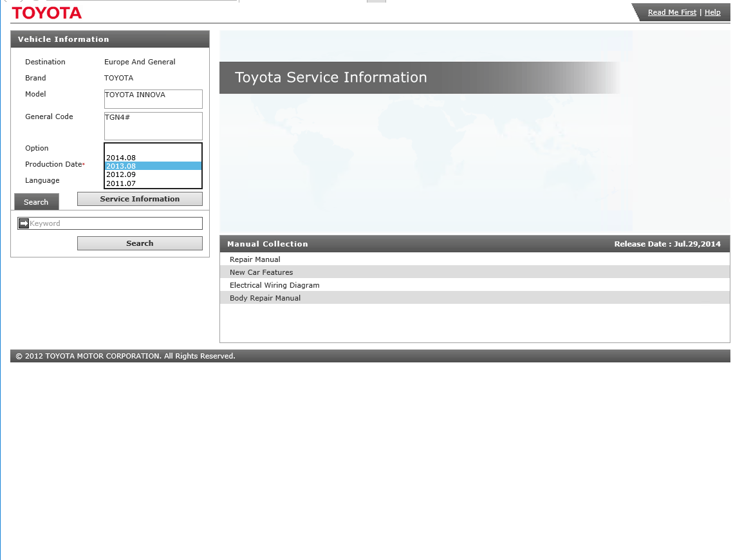Switch to the Search tab

pos(36,202)
